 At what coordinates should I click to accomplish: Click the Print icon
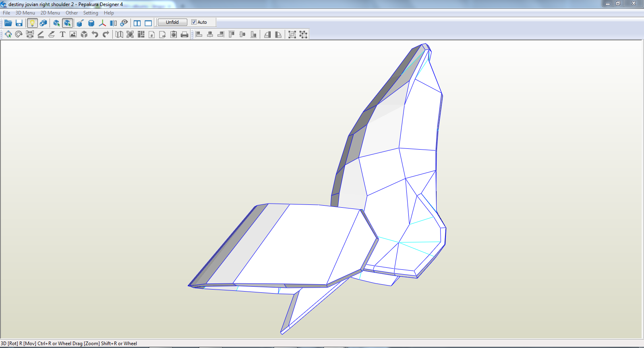click(x=184, y=34)
